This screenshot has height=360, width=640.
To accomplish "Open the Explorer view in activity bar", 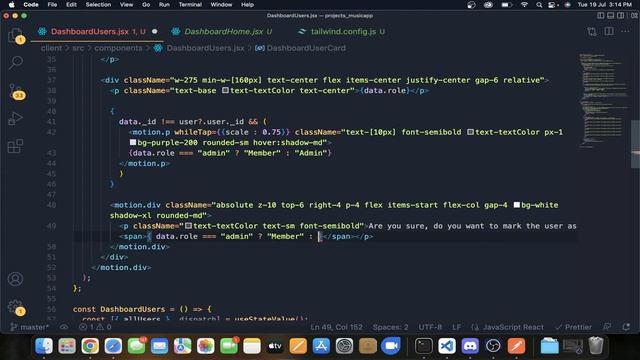I will 16,36.
